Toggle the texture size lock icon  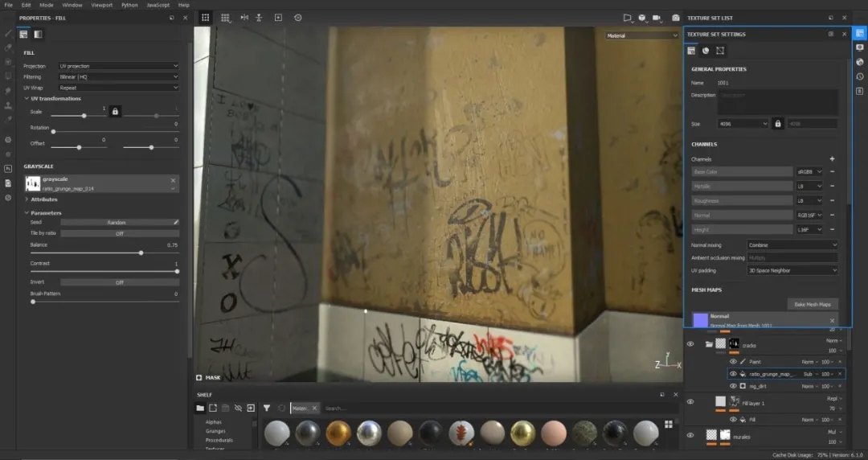tap(778, 124)
